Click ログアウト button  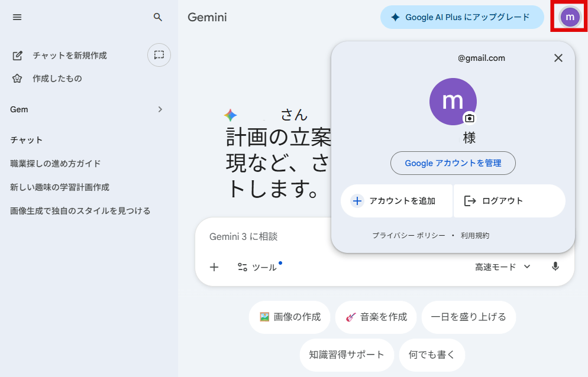click(509, 201)
